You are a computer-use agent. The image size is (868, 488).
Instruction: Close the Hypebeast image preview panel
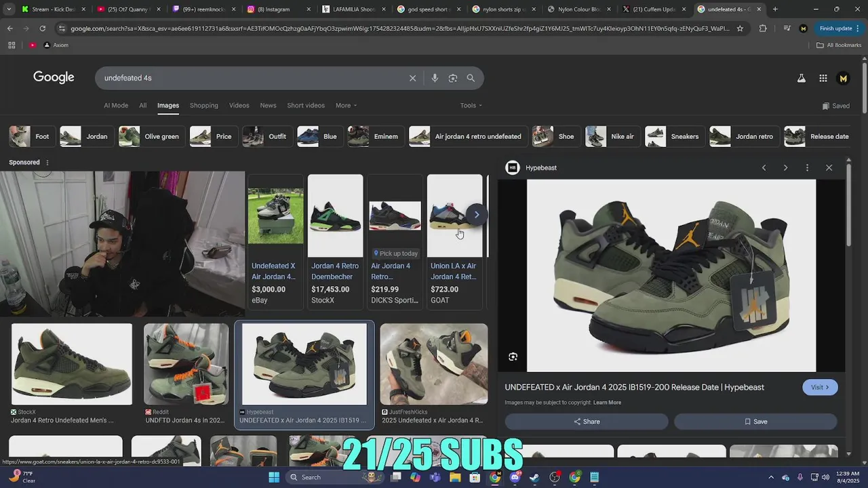coord(829,167)
